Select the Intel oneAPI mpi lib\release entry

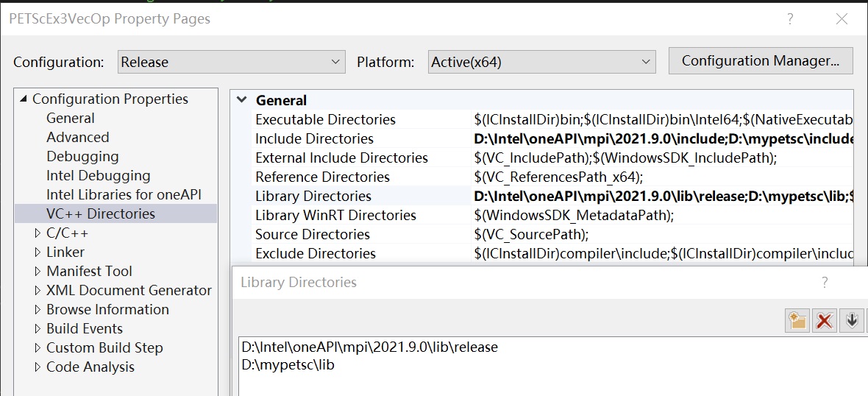369,347
